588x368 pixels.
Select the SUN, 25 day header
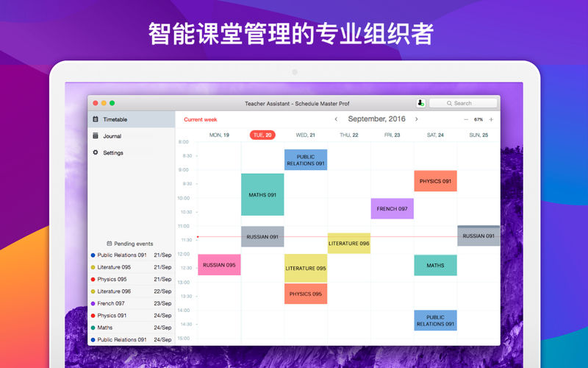pos(478,135)
